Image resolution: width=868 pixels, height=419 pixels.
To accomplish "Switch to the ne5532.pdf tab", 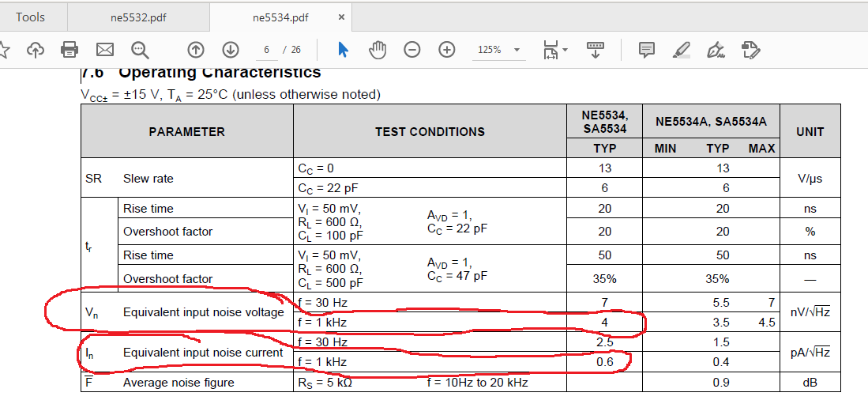I will [x=138, y=17].
